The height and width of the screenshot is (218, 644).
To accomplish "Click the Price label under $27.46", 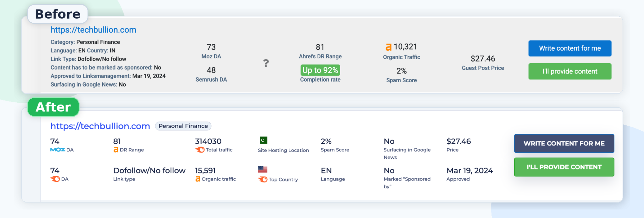I will (x=452, y=150).
